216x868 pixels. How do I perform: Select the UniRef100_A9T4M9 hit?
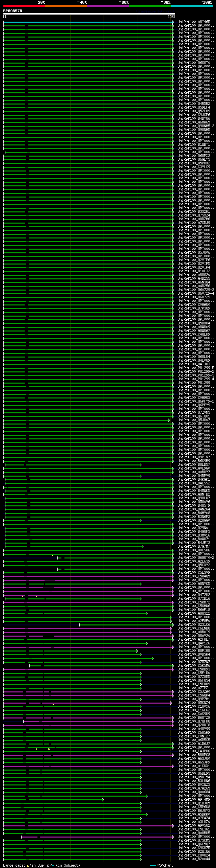tap(194, 800)
